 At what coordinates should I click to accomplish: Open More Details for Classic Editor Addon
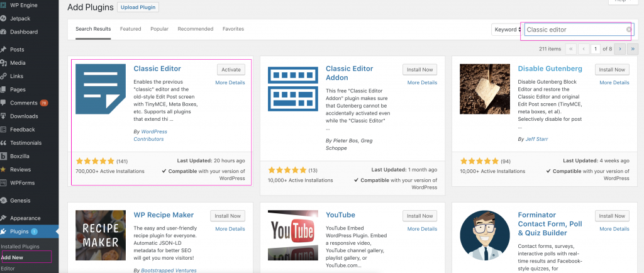point(422,82)
